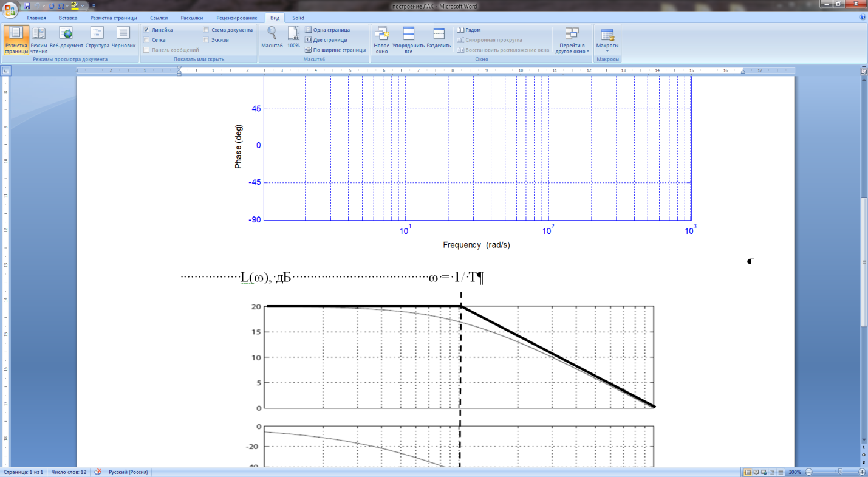The image size is (868, 477).
Task: Save the document from quick access toolbar
Action: (x=27, y=5)
